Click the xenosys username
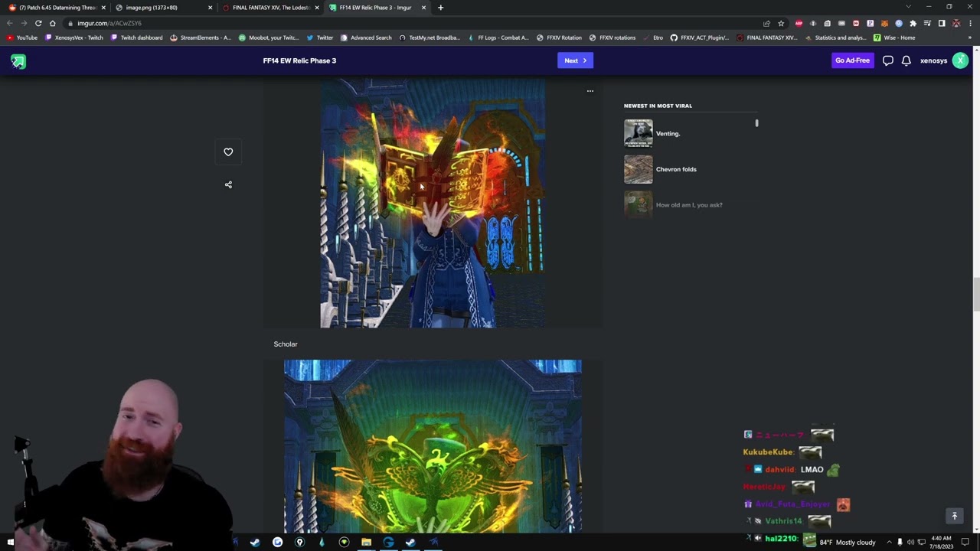980x551 pixels. [933, 61]
